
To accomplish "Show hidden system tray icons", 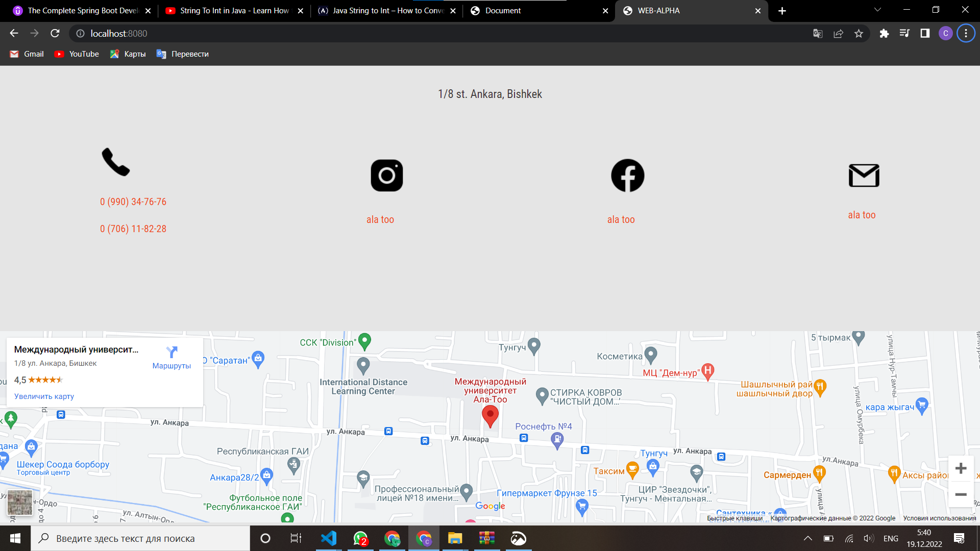I will click(x=807, y=538).
